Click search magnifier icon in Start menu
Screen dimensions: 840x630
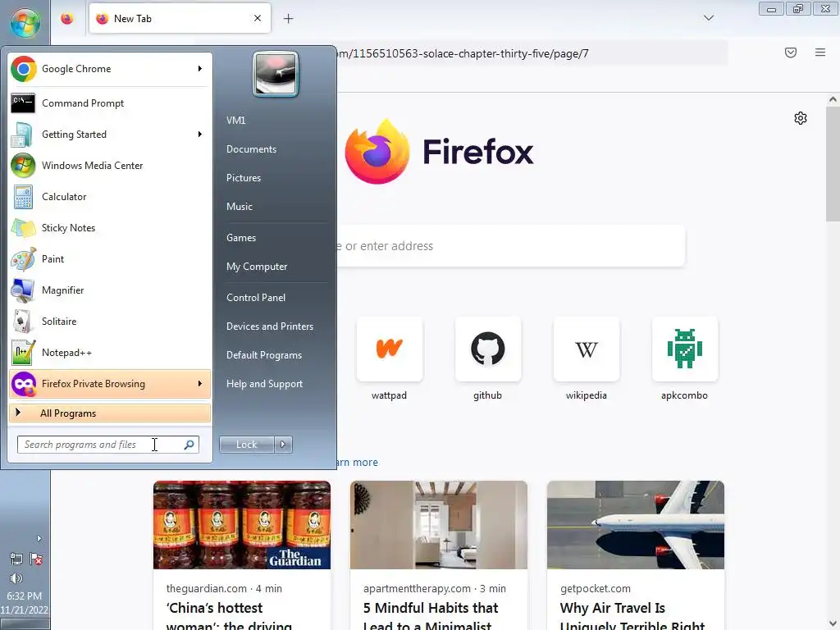point(189,445)
